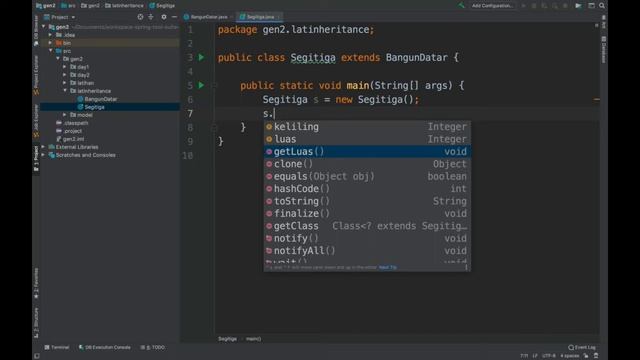The height and width of the screenshot is (360, 640).
Task: Click the fold marker beside main method line
Action: tap(214, 86)
